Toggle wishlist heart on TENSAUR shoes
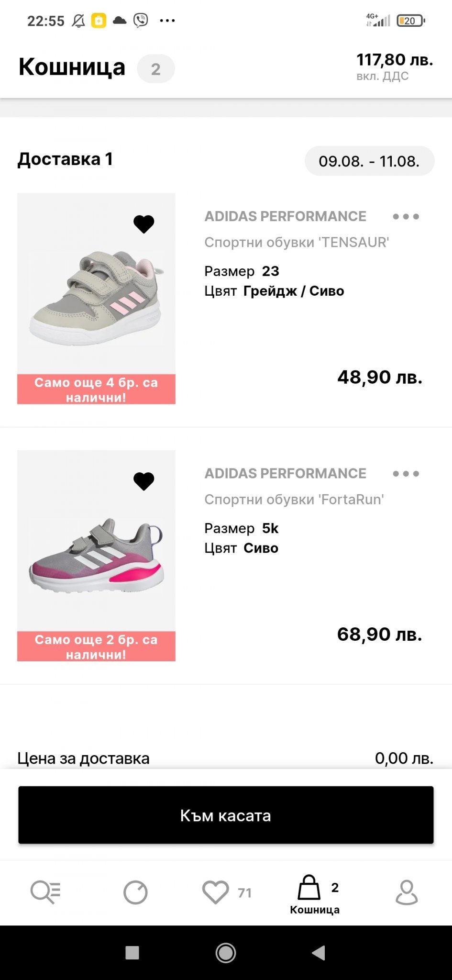Screen dimensions: 452x980 click(x=143, y=224)
